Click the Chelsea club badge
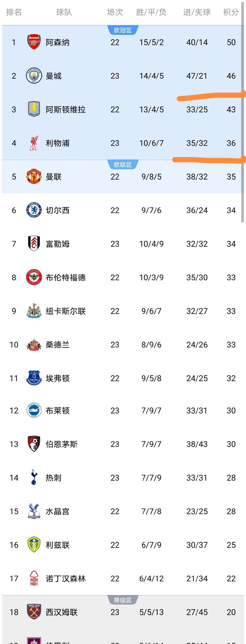This screenshot has width=246, height=644. (34, 210)
